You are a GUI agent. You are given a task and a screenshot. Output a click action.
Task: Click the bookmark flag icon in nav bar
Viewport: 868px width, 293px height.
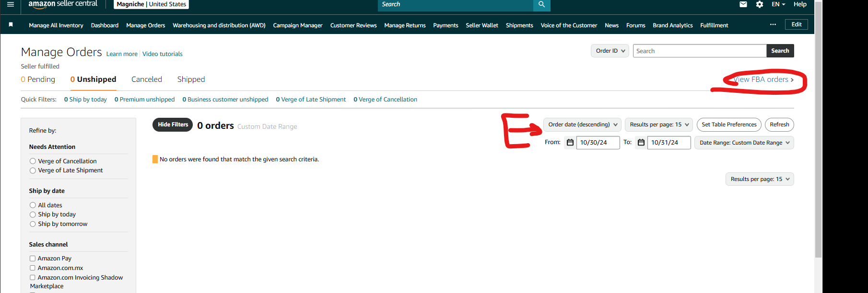[11, 24]
